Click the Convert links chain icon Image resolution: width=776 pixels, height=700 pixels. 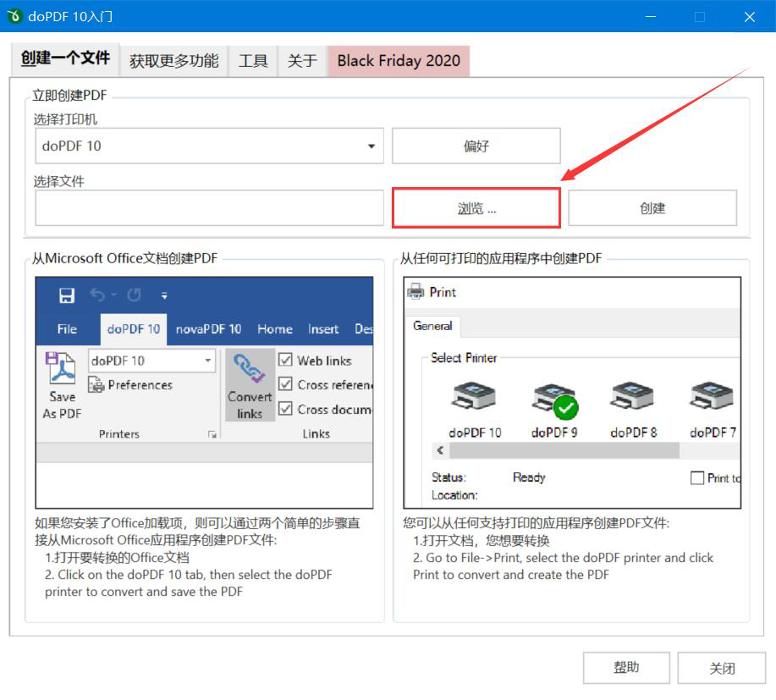click(250, 368)
